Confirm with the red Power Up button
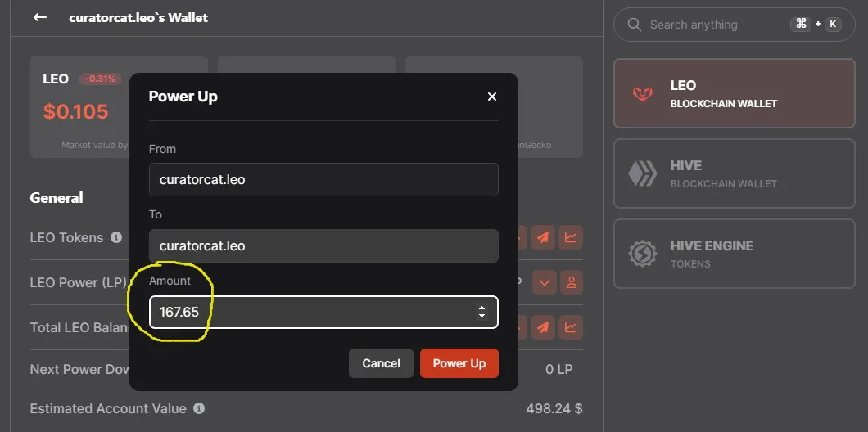This screenshot has width=868, height=432. [x=459, y=363]
